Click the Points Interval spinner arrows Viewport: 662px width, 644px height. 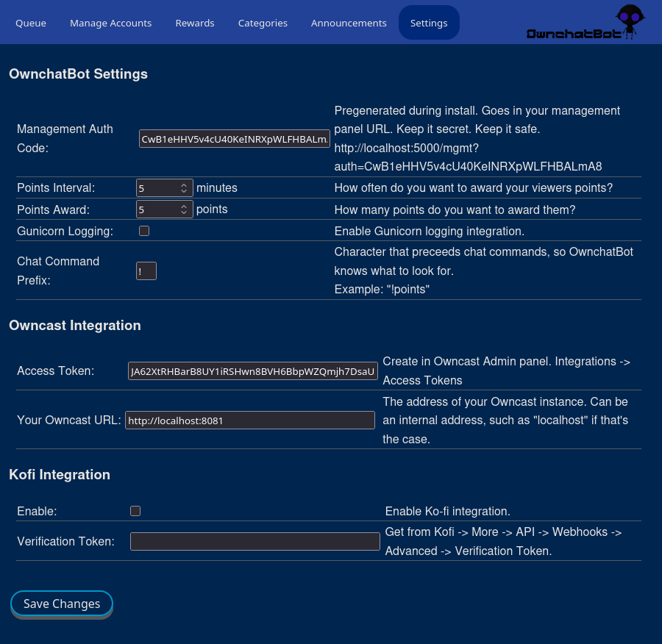coord(184,188)
